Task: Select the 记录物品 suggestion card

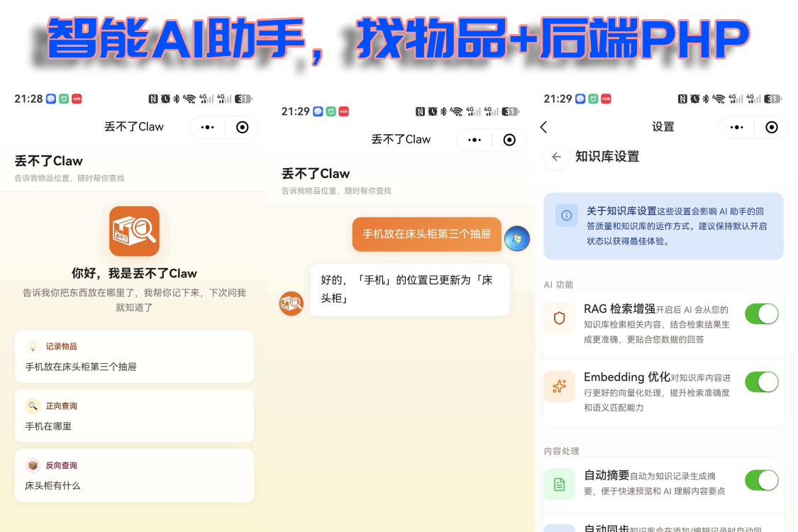Action: pos(134,356)
